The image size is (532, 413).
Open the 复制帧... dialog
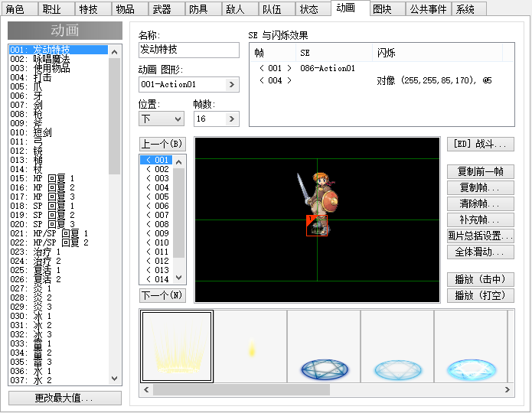tap(481, 187)
